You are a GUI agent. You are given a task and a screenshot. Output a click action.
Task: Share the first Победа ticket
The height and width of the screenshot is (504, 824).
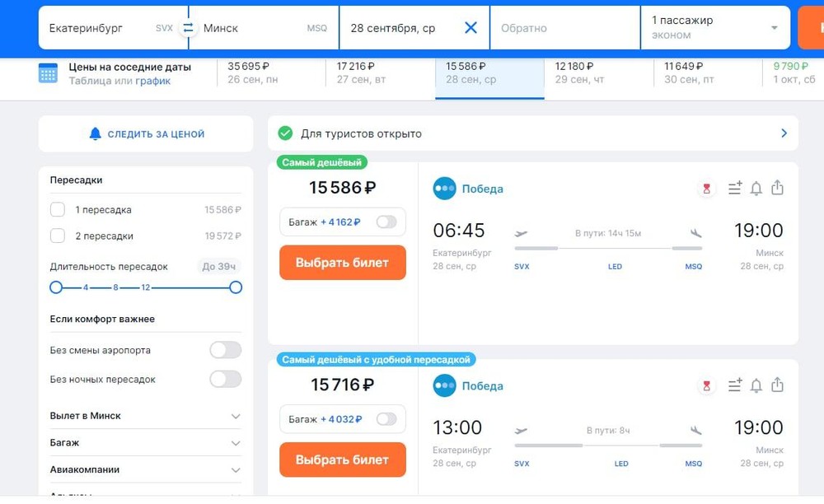click(x=777, y=188)
